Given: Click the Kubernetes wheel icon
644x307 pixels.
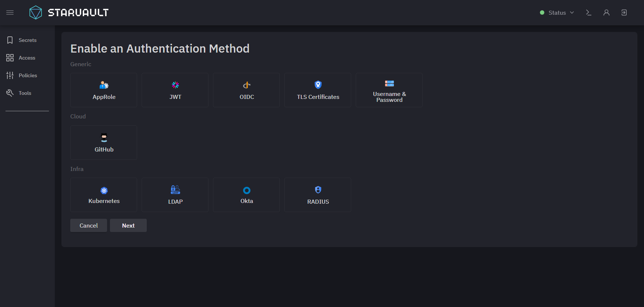Looking at the screenshot, I should pyautogui.click(x=104, y=190).
